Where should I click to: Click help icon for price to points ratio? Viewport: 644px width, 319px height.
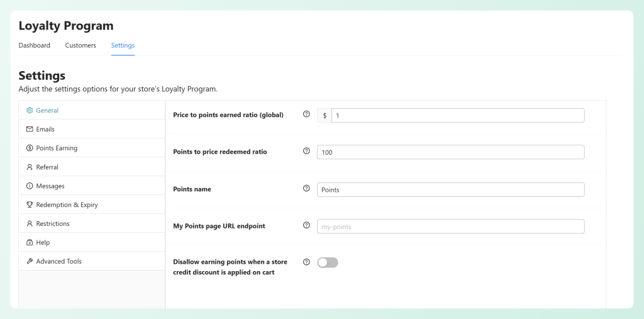pos(306,115)
